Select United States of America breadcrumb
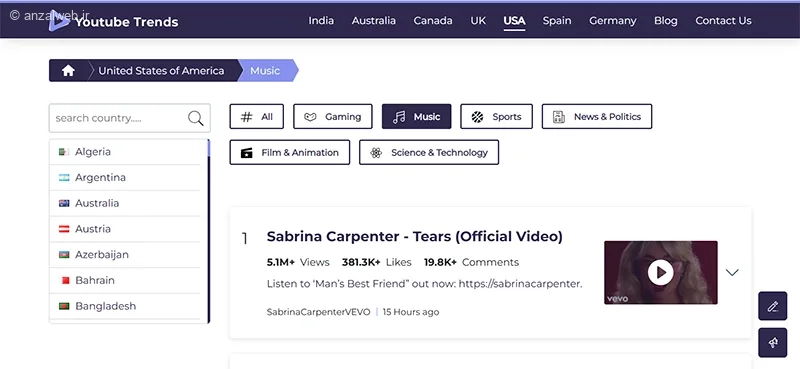This screenshot has width=800, height=369. (x=161, y=71)
